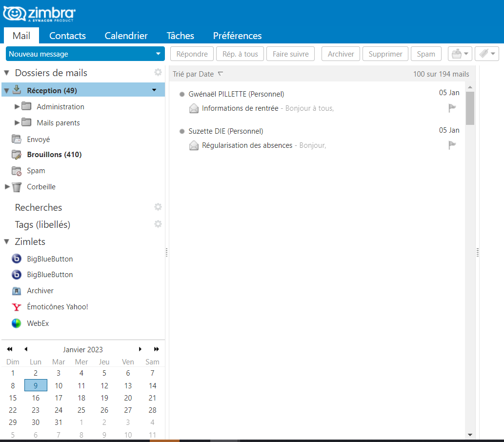Open the Préférences tab
504x442 pixels.
237,36
